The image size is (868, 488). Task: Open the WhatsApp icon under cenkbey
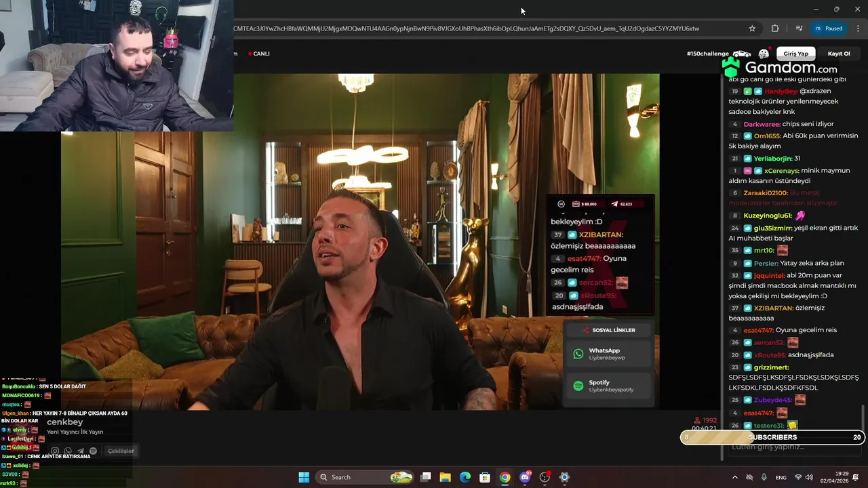68,451
